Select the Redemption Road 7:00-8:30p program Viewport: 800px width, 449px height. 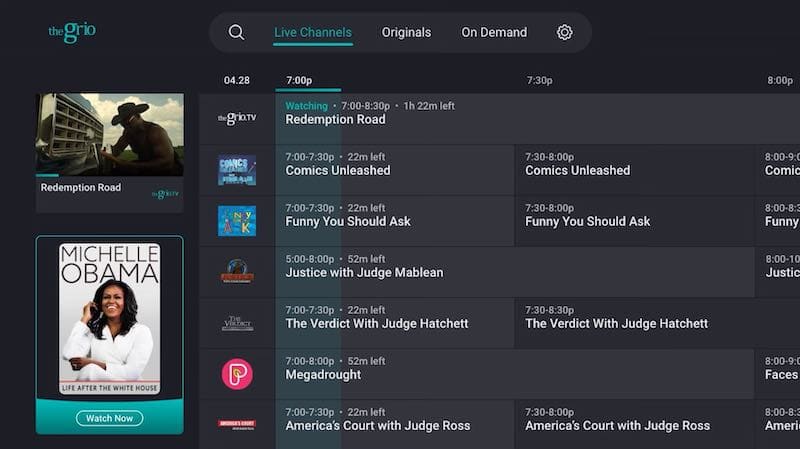538,118
